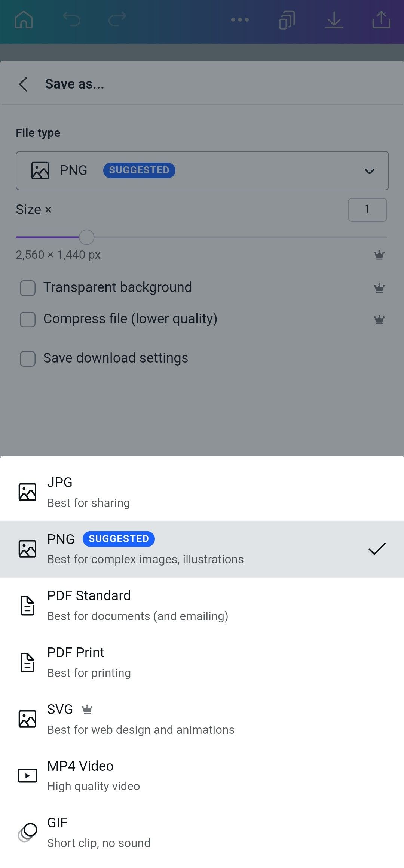Tick the Save download settings checkbox

28,359
